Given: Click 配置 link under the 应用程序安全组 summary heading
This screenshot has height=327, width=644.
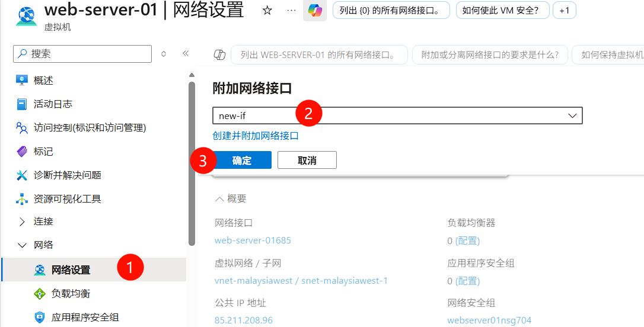Looking at the screenshot, I should coord(467,281).
